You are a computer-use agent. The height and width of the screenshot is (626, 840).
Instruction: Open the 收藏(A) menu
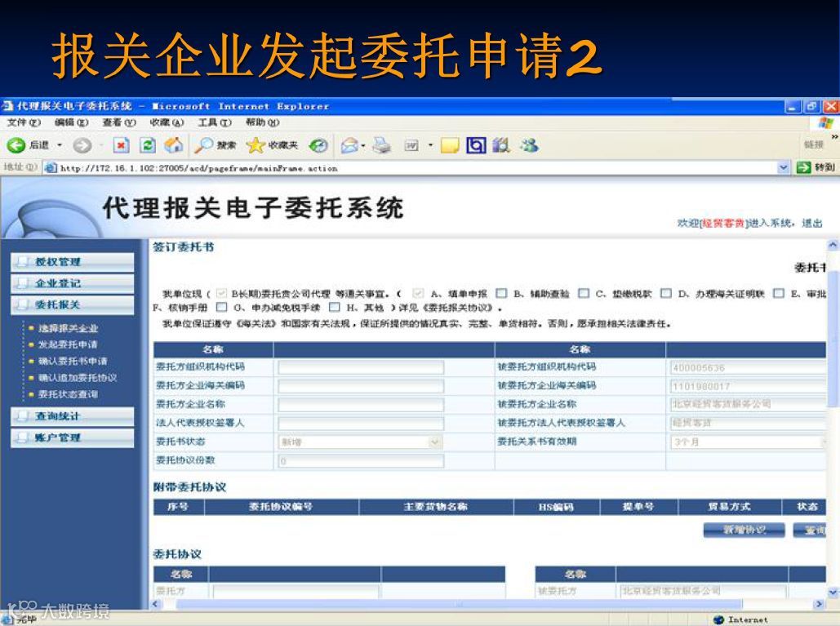tap(167, 122)
